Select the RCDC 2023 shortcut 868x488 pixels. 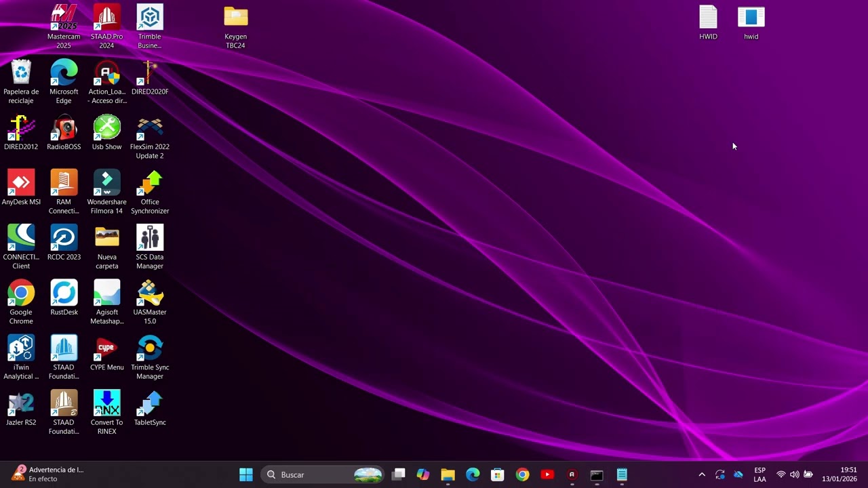tap(64, 243)
